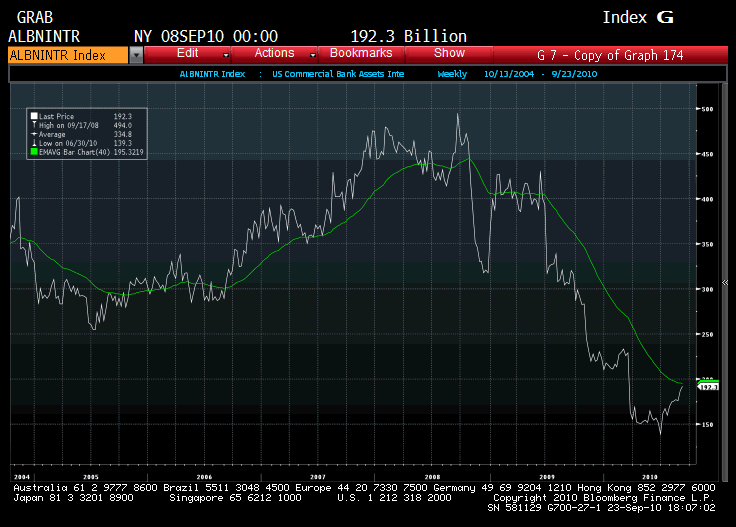Select the EMAVG Bar Chart(40) legend entry
736x527 pixels.
tap(74, 152)
